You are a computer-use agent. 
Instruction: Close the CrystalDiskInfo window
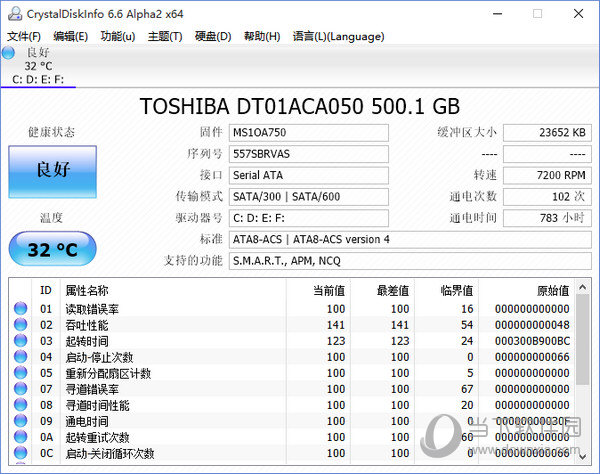pyautogui.click(x=579, y=14)
